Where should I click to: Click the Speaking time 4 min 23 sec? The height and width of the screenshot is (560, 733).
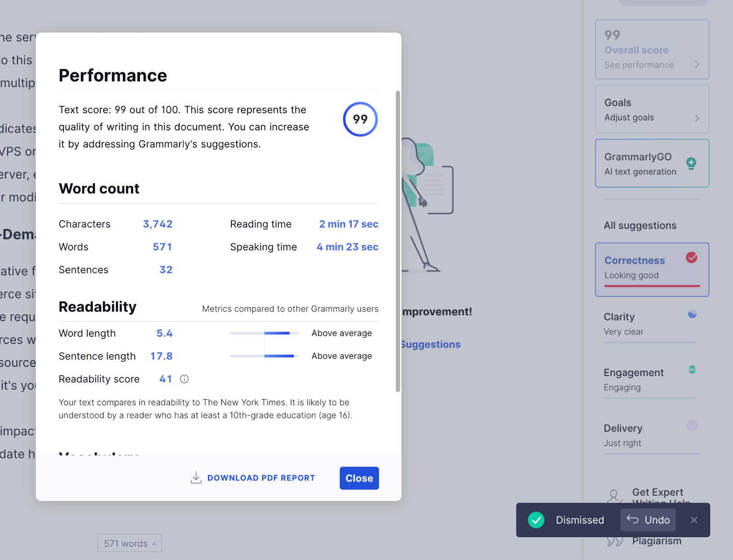[x=347, y=247]
